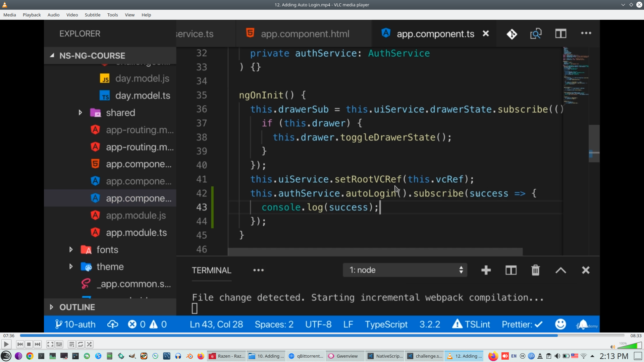
Task: Open Firefox from the system tray
Action: point(493,356)
